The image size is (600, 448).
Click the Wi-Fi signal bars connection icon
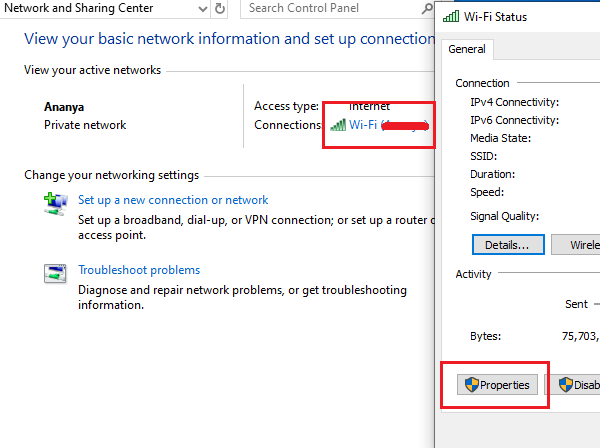[x=337, y=125]
